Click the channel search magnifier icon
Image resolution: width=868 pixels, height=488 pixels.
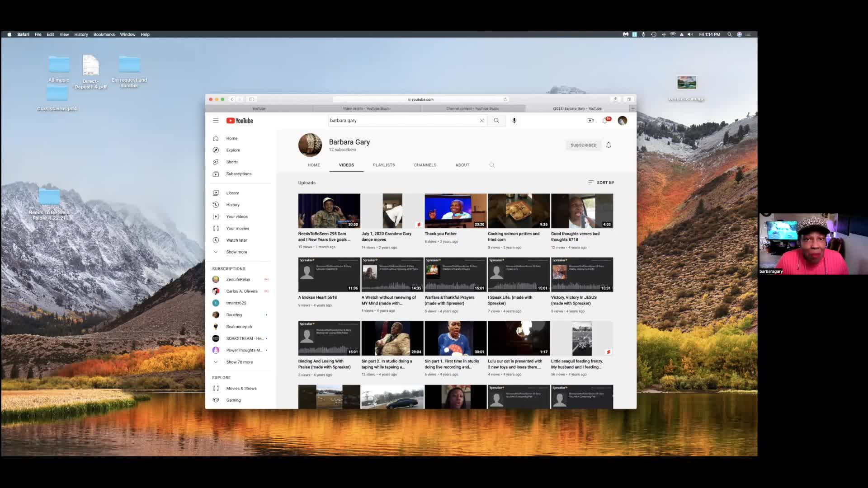[x=492, y=165]
